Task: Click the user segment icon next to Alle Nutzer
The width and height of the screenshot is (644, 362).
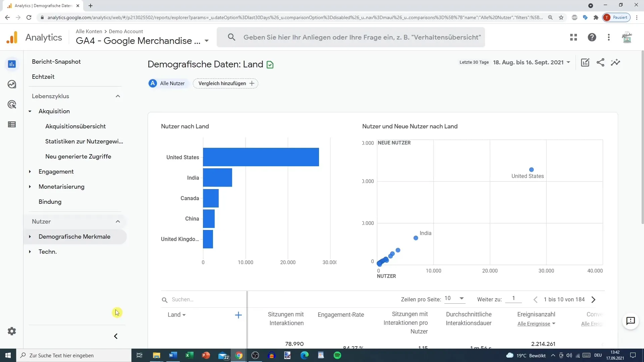Action: [153, 83]
